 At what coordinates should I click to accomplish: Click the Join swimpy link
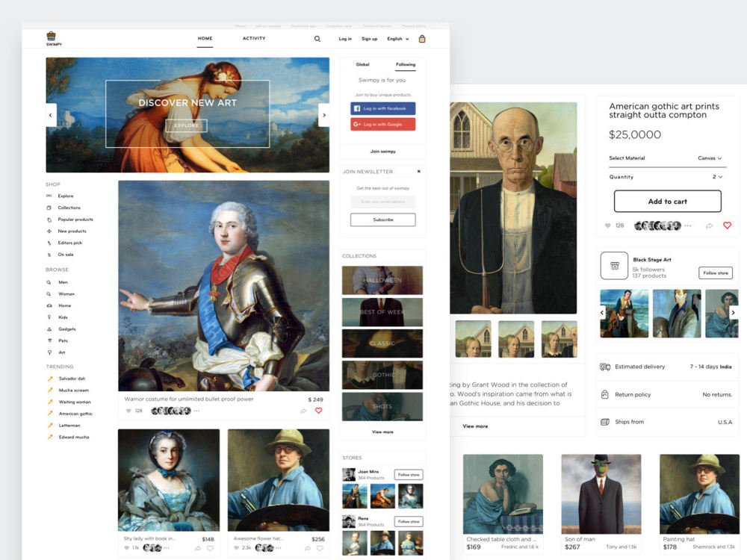(x=383, y=152)
